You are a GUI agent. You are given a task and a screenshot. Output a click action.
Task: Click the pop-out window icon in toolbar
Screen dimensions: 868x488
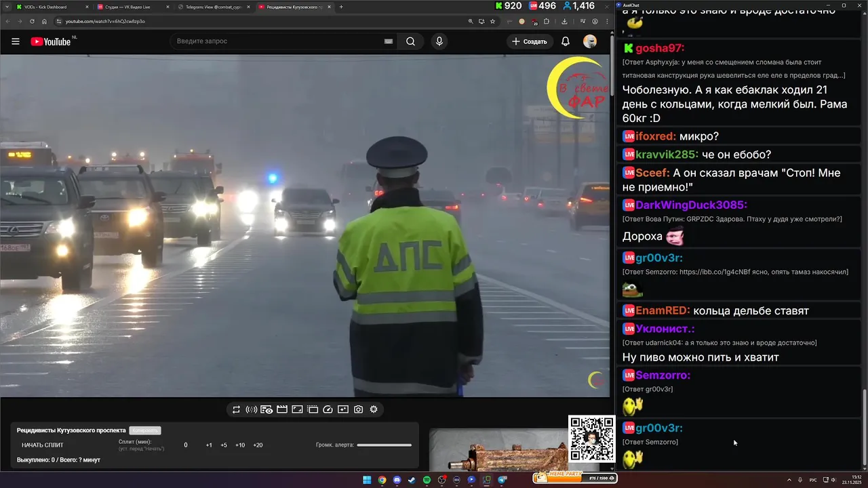click(313, 409)
